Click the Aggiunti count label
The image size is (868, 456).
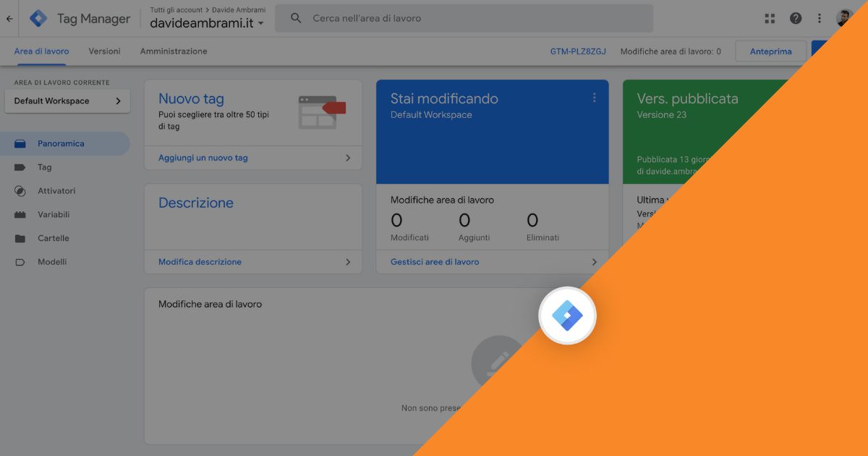pyautogui.click(x=474, y=237)
